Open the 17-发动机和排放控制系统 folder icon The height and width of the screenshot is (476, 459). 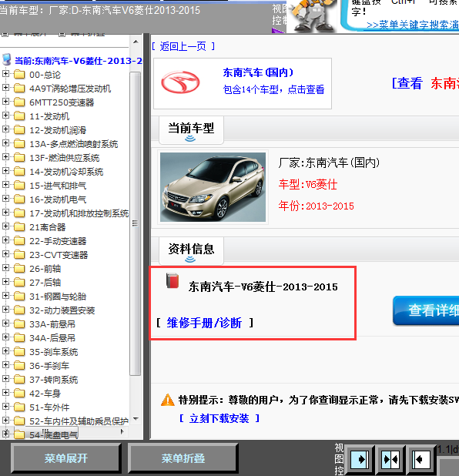pyautogui.click(x=19, y=213)
